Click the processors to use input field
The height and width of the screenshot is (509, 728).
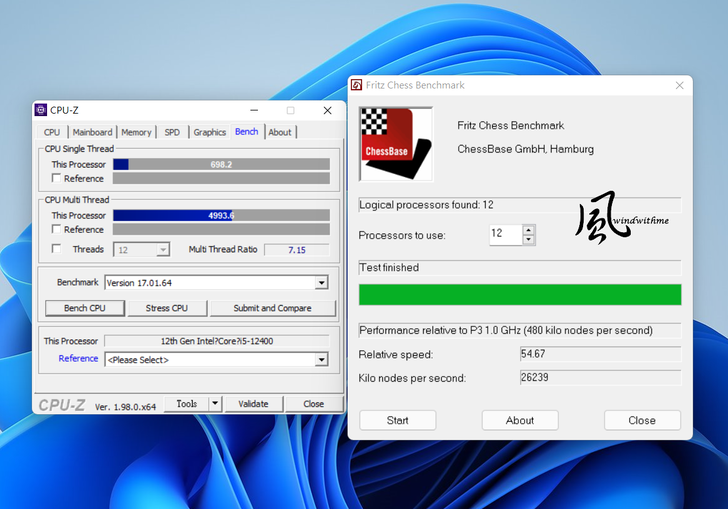click(x=505, y=235)
